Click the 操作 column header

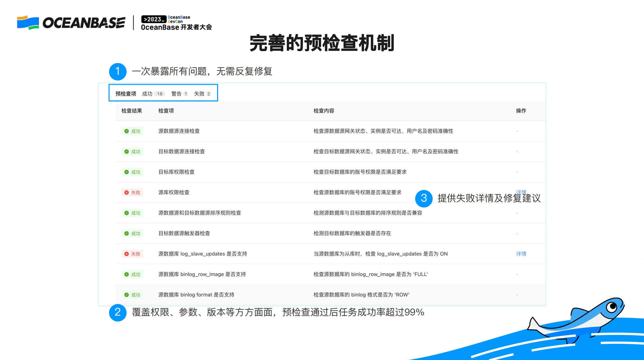point(521,111)
